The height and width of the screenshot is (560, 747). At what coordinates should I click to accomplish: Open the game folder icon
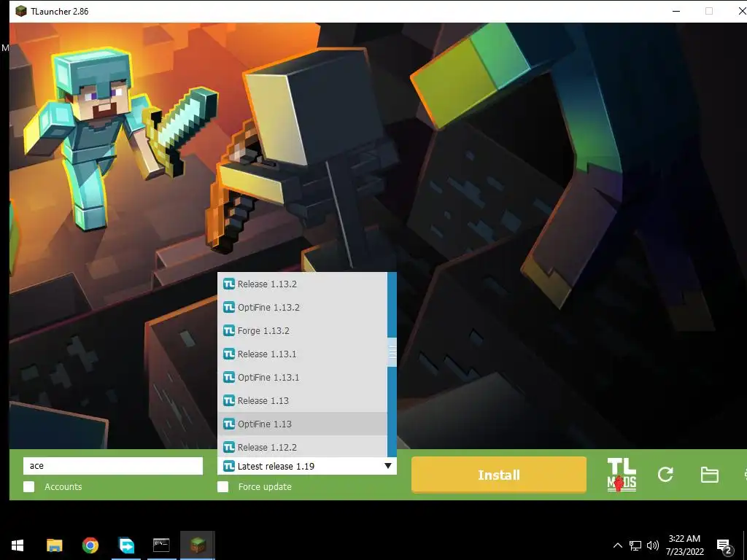pyautogui.click(x=709, y=474)
